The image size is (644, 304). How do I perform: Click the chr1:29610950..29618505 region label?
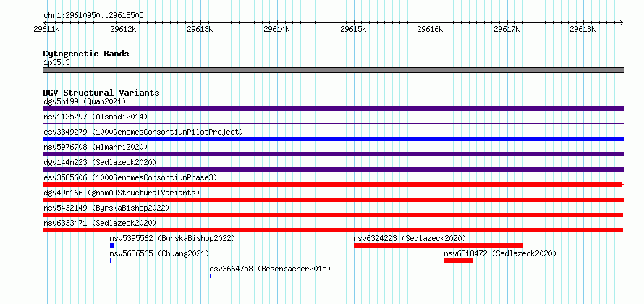93,16
